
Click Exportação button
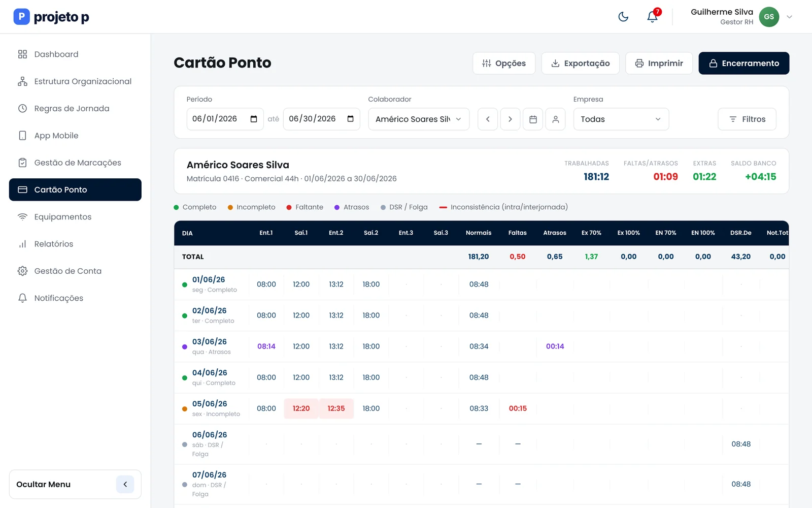[581, 63]
